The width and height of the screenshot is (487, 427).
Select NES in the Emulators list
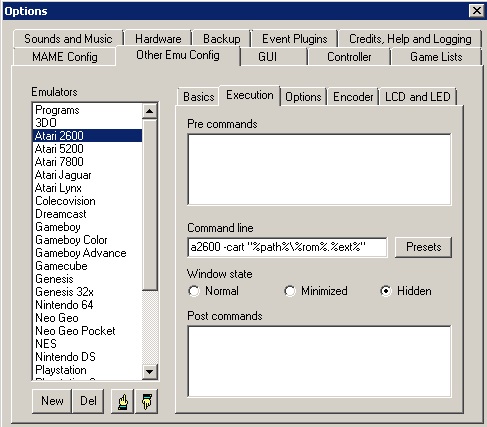coord(88,344)
